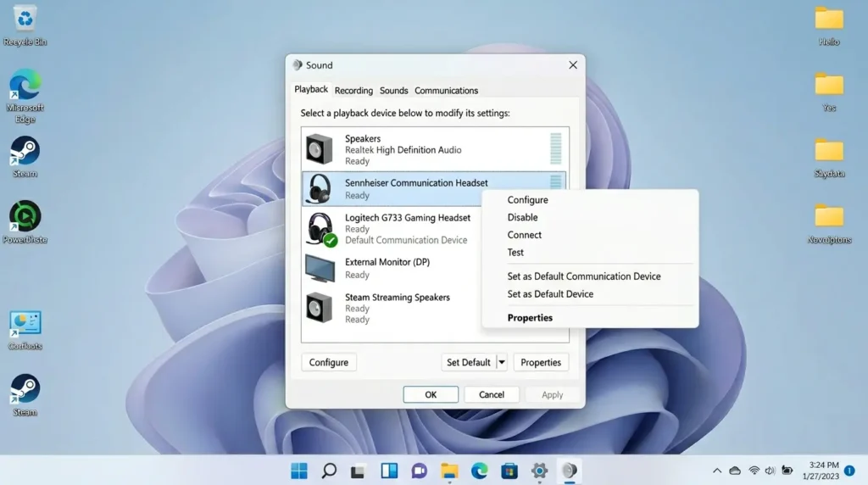Switch to the Communications tab

pyautogui.click(x=446, y=90)
